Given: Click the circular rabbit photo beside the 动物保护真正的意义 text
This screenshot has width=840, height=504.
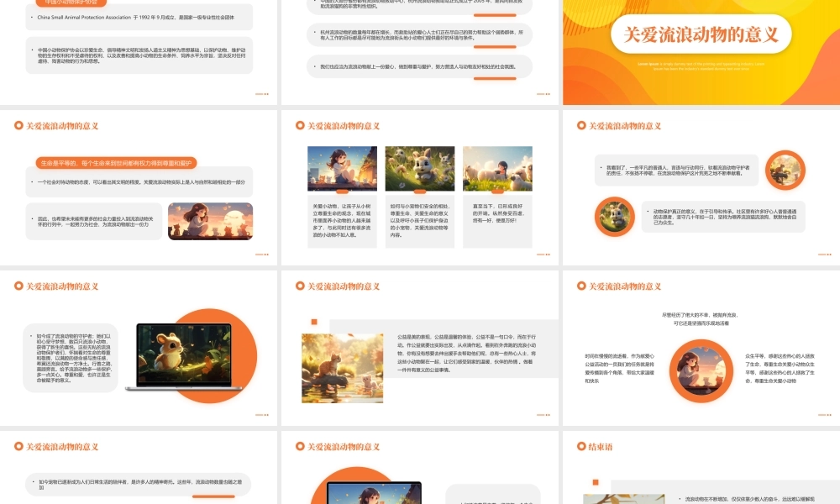Looking at the screenshot, I should tap(615, 217).
